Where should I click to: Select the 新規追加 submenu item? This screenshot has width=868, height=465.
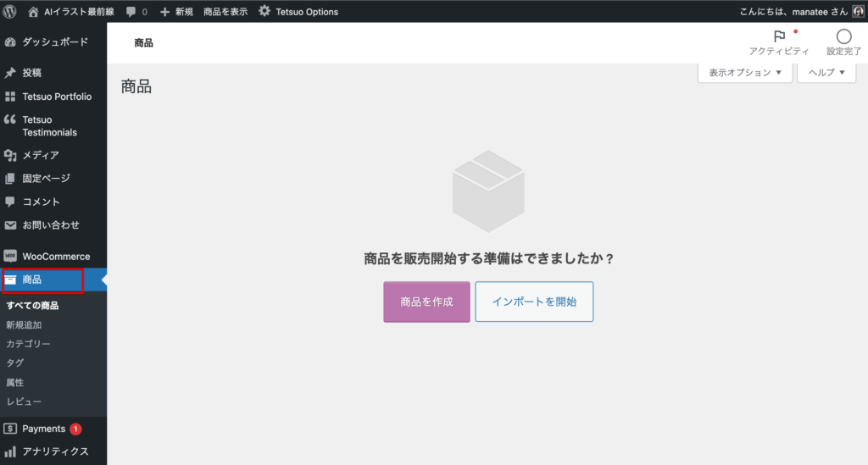pyautogui.click(x=24, y=324)
